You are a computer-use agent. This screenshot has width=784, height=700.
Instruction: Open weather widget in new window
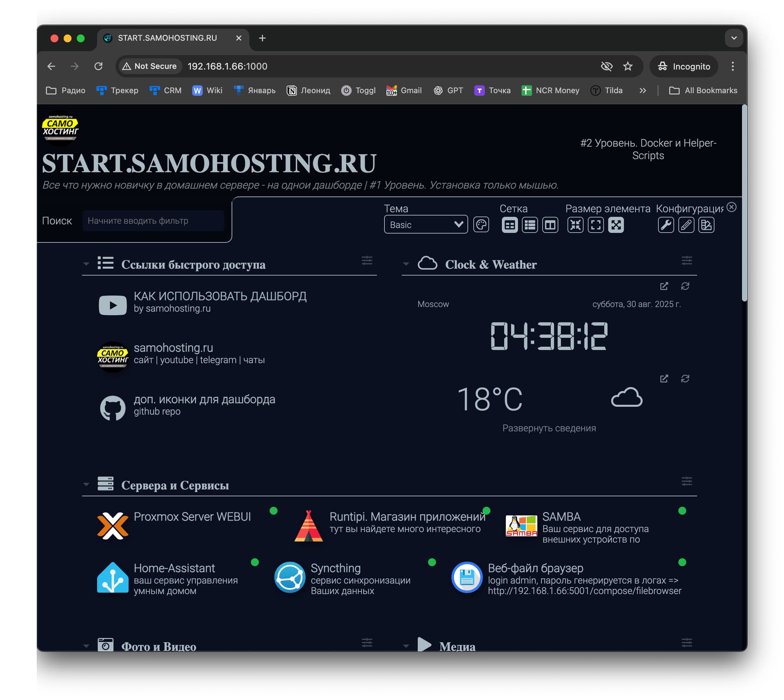point(664,379)
